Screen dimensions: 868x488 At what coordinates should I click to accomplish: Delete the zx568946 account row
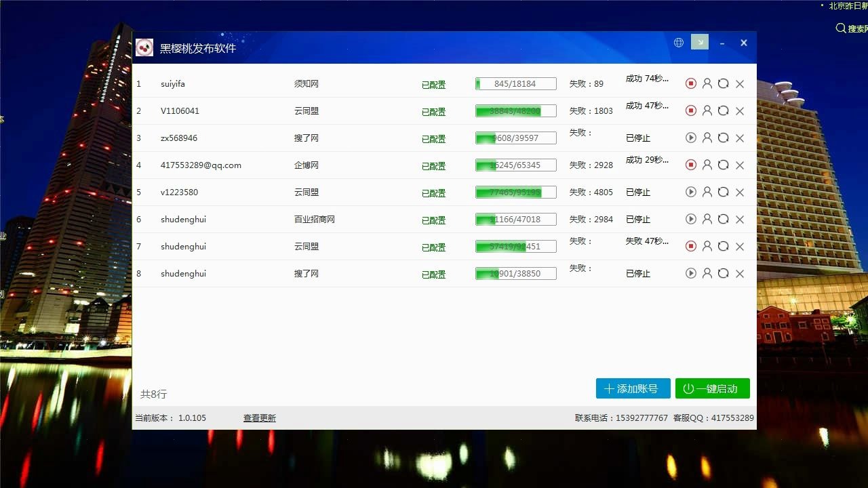click(x=740, y=138)
